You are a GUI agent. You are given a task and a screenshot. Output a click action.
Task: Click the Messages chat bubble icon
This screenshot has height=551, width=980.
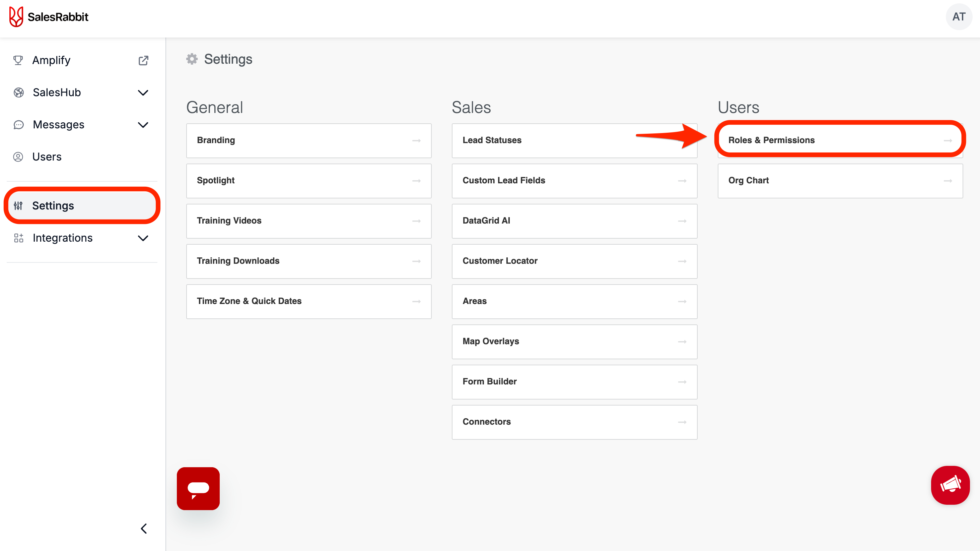pos(19,125)
